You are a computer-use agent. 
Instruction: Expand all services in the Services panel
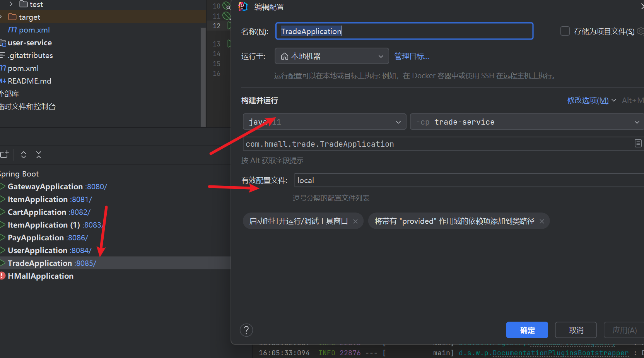click(24, 155)
